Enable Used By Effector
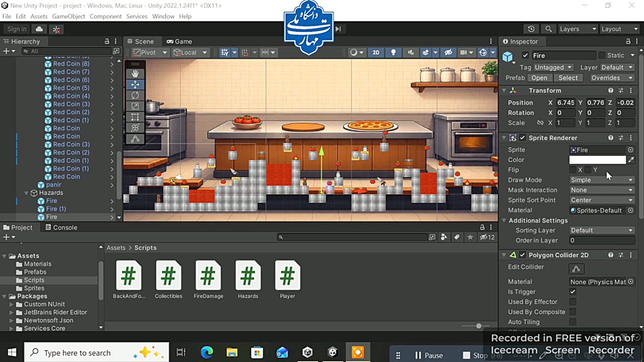644x362 pixels. 573,302
